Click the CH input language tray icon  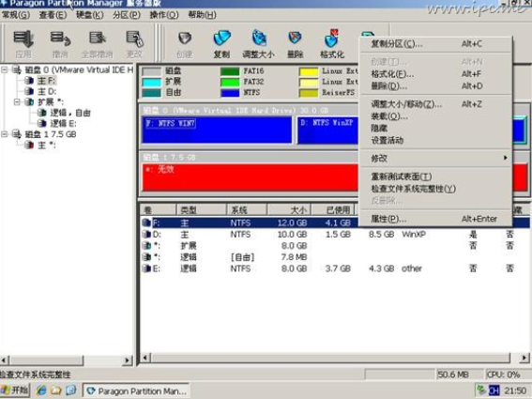[494, 391]
